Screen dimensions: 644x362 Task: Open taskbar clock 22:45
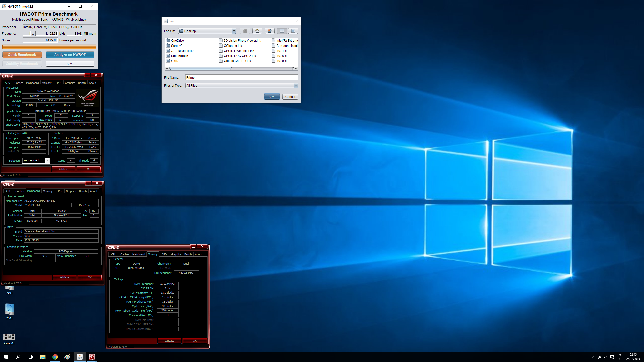point(633,357)
